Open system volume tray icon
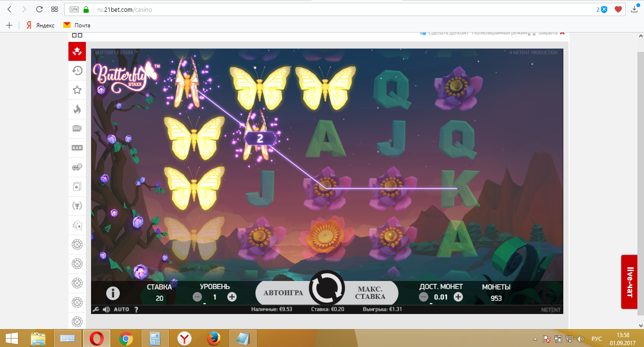 581,339
